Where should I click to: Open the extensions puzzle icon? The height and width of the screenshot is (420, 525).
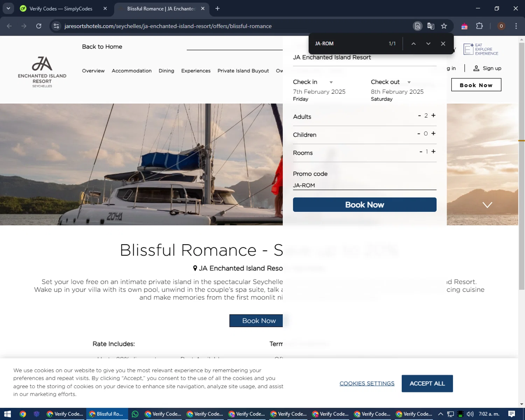479,26
